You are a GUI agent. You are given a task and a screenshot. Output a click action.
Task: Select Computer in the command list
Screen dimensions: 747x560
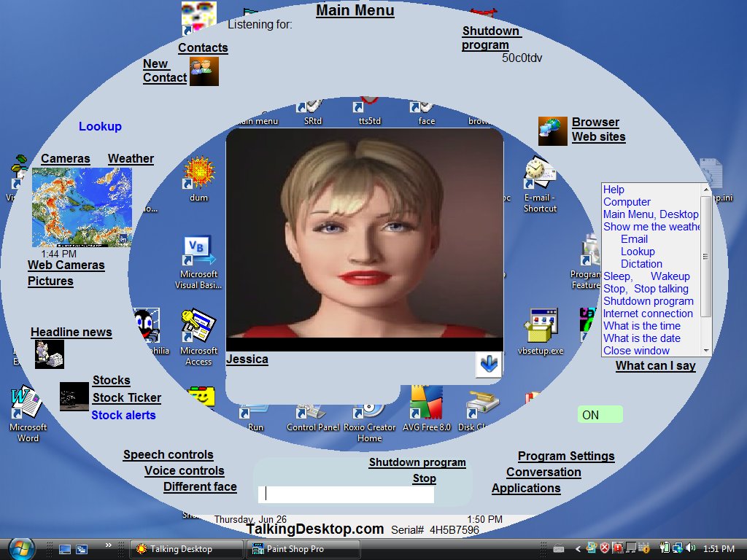(627, 202)
